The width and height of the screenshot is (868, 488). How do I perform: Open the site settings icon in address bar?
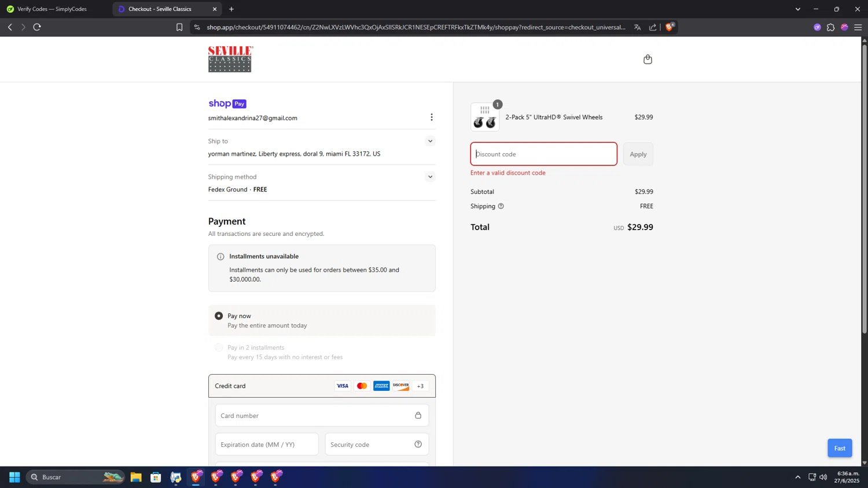197,27
